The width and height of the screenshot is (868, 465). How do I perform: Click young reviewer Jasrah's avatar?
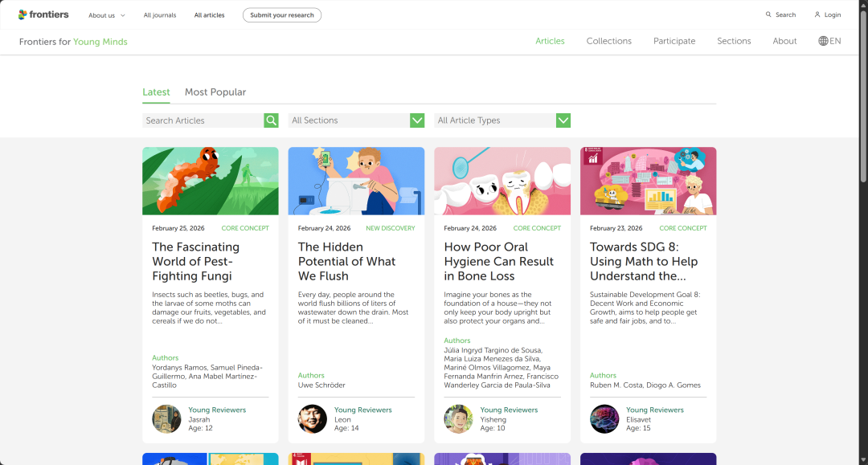(x=167, y=418)
